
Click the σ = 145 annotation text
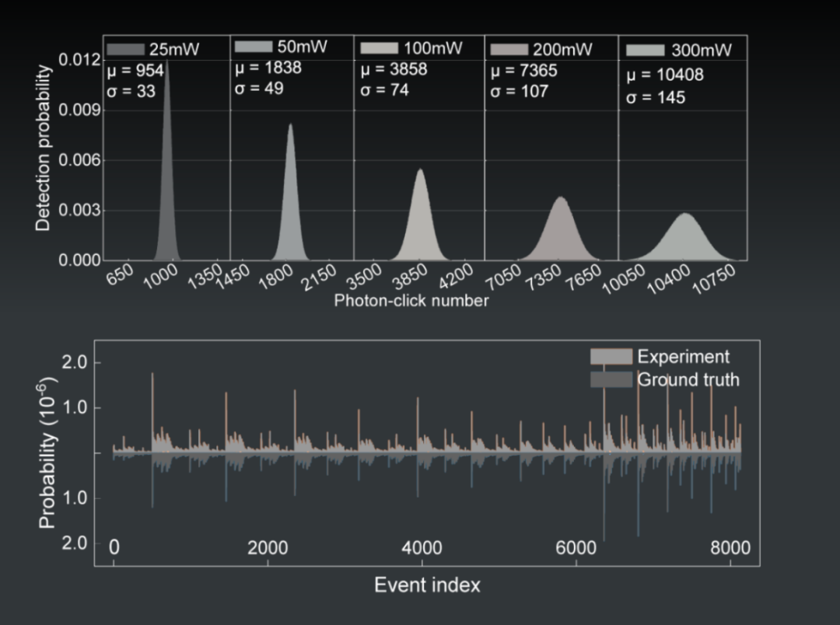tap(656, 97)
